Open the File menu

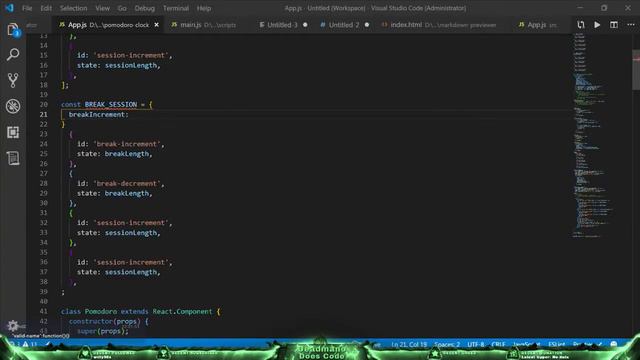point(27,8)
